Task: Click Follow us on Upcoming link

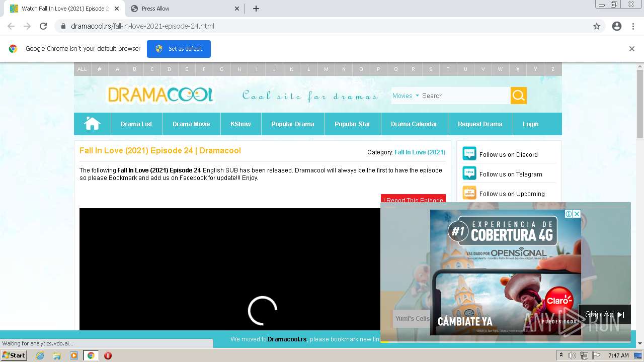Action: point(512,194)
